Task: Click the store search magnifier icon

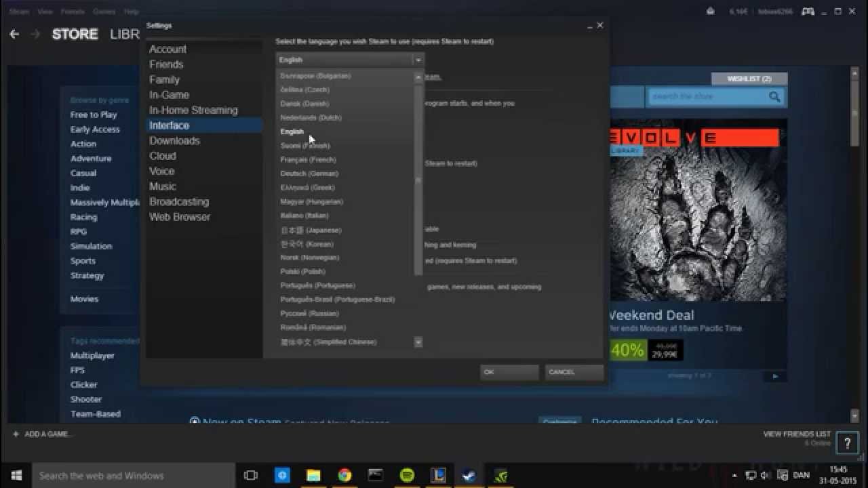Action: pos(774,97)
